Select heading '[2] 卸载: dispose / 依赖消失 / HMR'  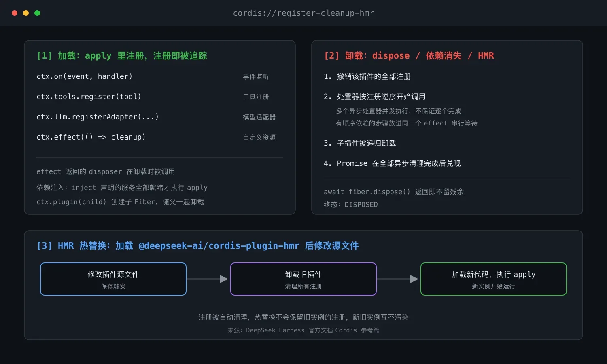coord(409,56)
